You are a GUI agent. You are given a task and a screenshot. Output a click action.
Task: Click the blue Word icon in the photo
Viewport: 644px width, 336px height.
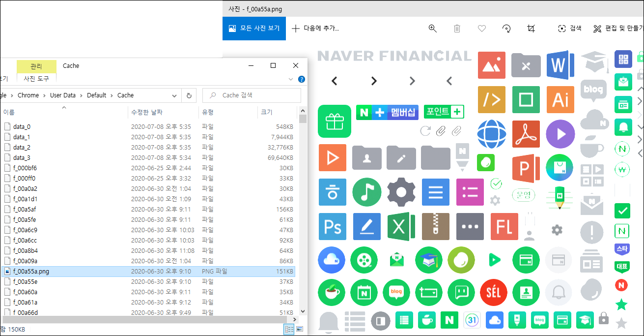(x=560, y=64)
